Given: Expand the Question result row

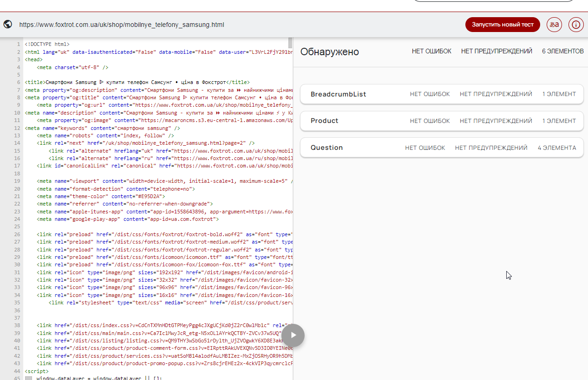Looking at the screenshot, I should [442, 148].
